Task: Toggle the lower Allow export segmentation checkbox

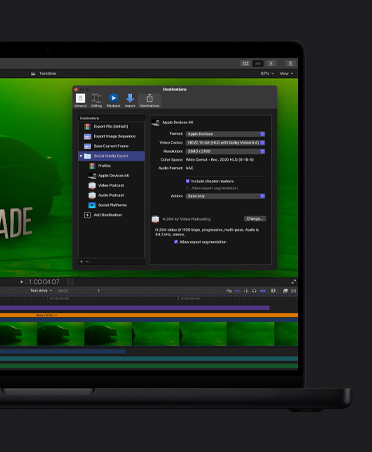Action: click(176, 242)
